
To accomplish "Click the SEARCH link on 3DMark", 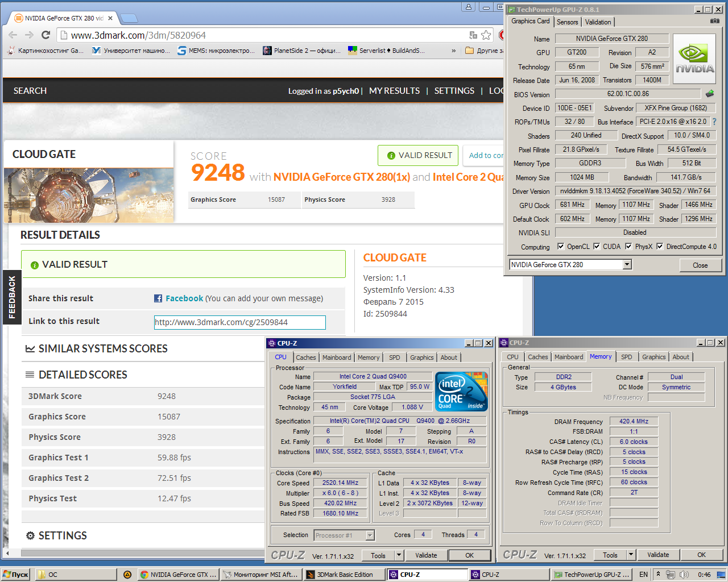I will 30,91.
